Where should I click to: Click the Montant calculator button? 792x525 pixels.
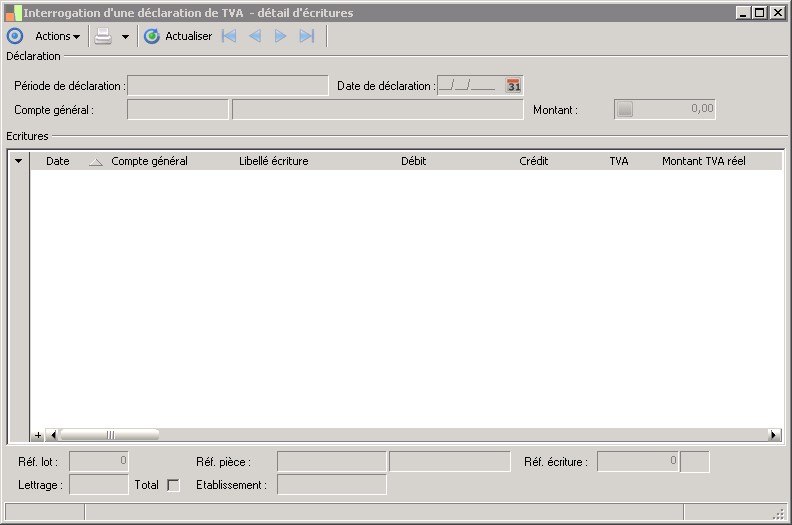coord(625,109)
